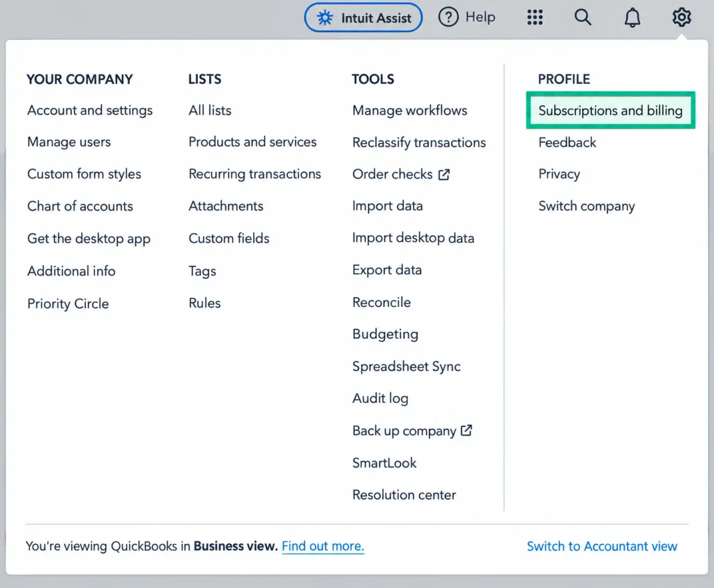Choose Order checks

[x=393, y=174]
